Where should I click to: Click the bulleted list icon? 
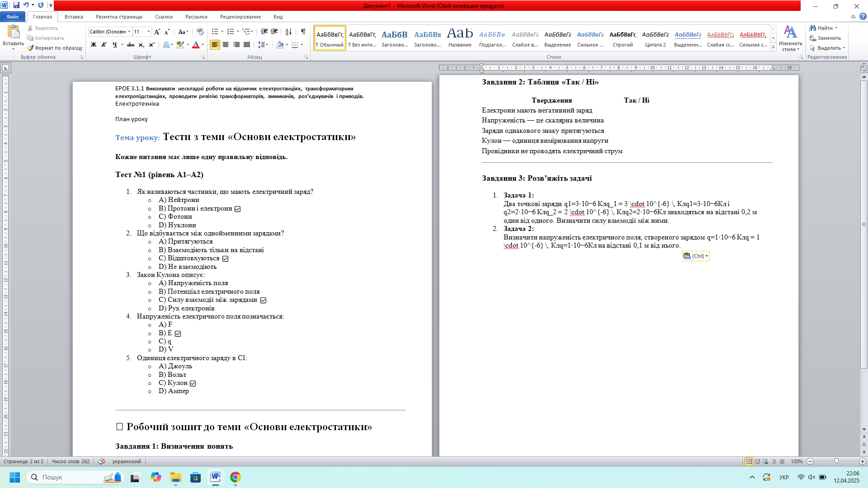[215, 32]
